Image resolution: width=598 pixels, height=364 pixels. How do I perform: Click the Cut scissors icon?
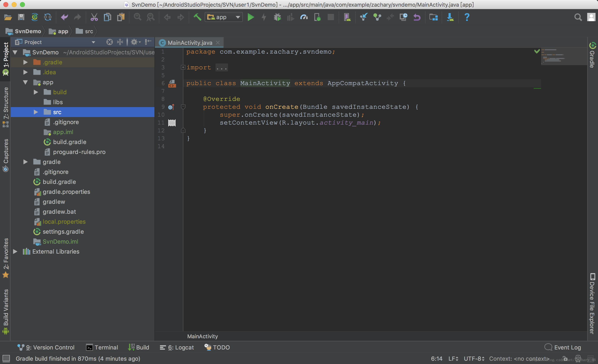(x=94, y=17)
